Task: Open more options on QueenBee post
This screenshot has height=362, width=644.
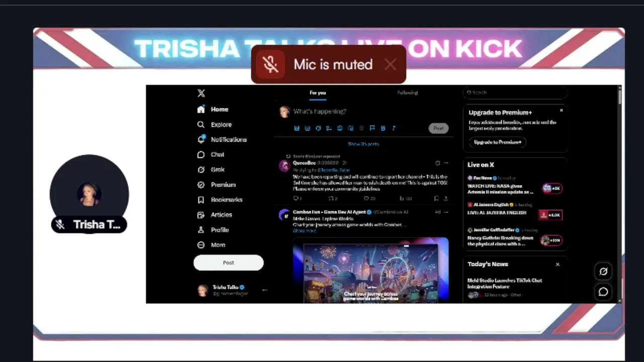Action: point(446,163)
